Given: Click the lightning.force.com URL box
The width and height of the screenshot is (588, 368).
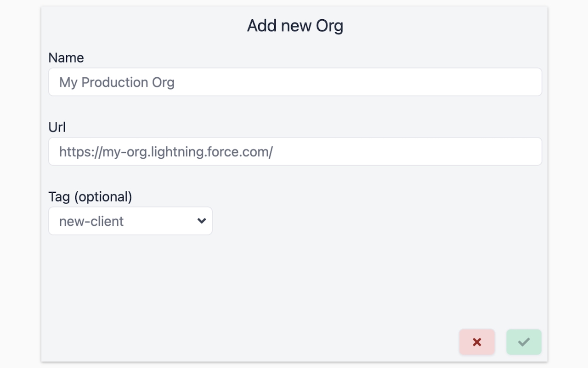Looking at the screenshot, I should (x=294, y=151).
